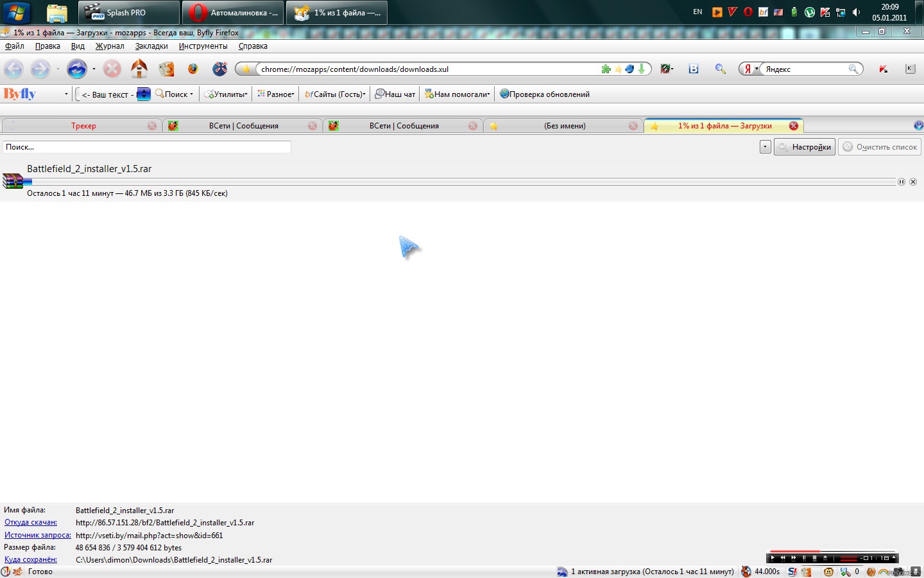Open the Byfly logo in toolbar

coord(20,94)
